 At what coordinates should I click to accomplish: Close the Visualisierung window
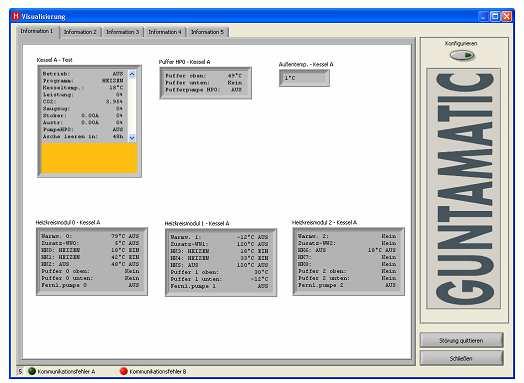(x=507, y=16)
